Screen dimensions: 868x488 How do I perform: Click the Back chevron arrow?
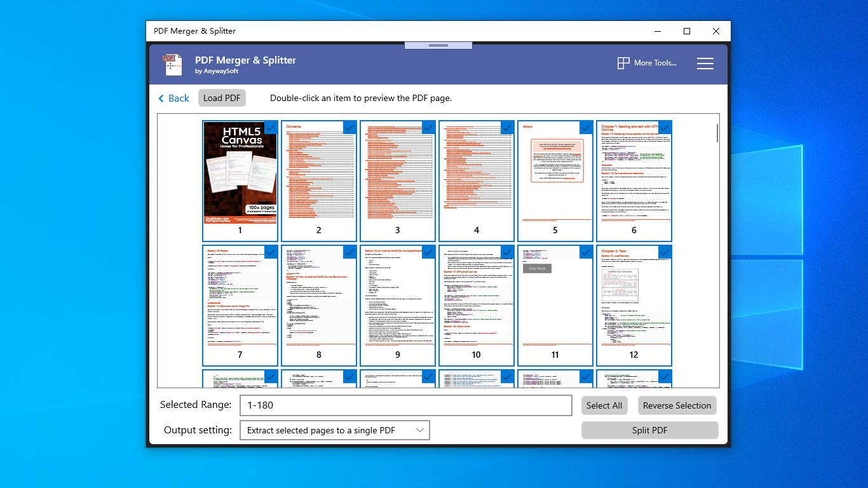pos(161,98)
